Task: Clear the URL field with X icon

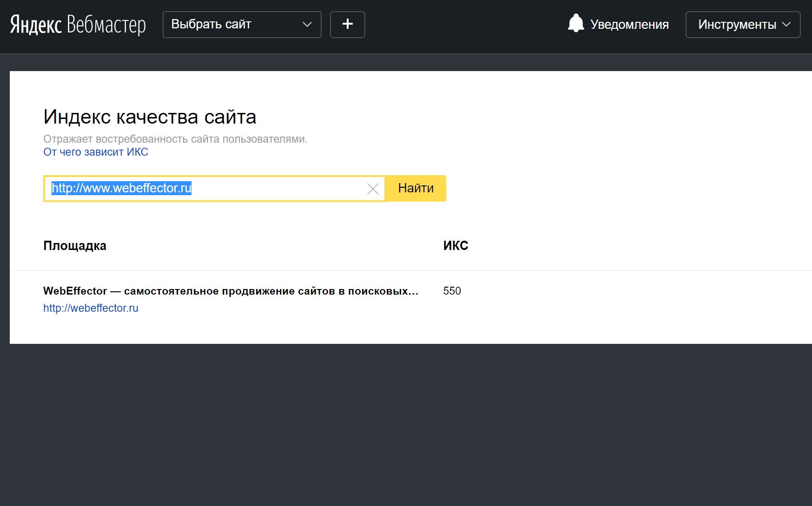Action: [373, 189]
